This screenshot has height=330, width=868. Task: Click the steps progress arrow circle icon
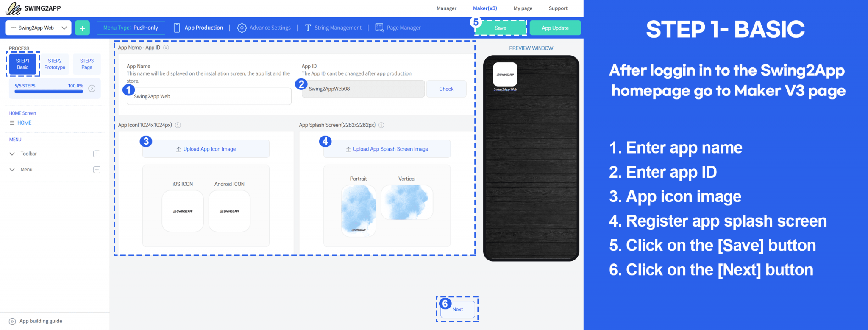[x=92, y=88]
